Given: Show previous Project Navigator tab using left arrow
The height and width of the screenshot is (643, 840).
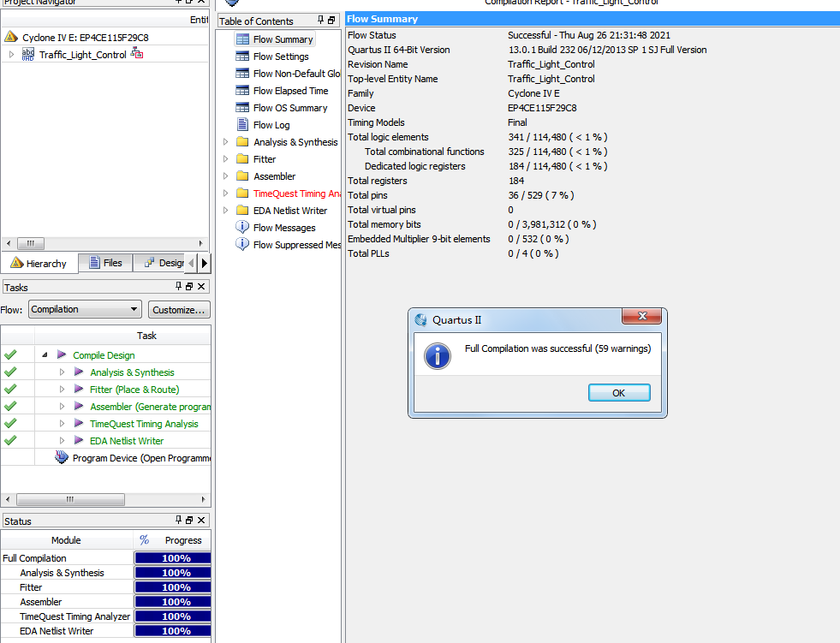Looking at the screenshot, I should point(191,263).
